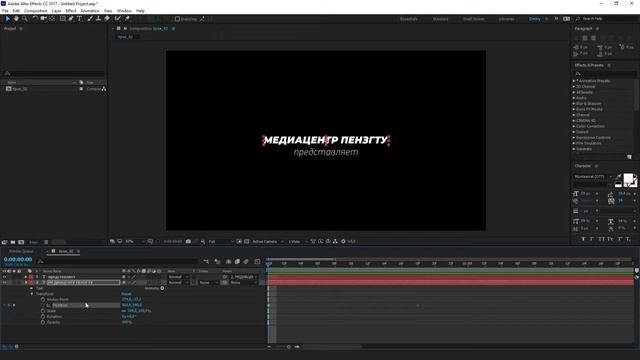
Task: Apply All Caps in Character panel
Action: (601, 239)
